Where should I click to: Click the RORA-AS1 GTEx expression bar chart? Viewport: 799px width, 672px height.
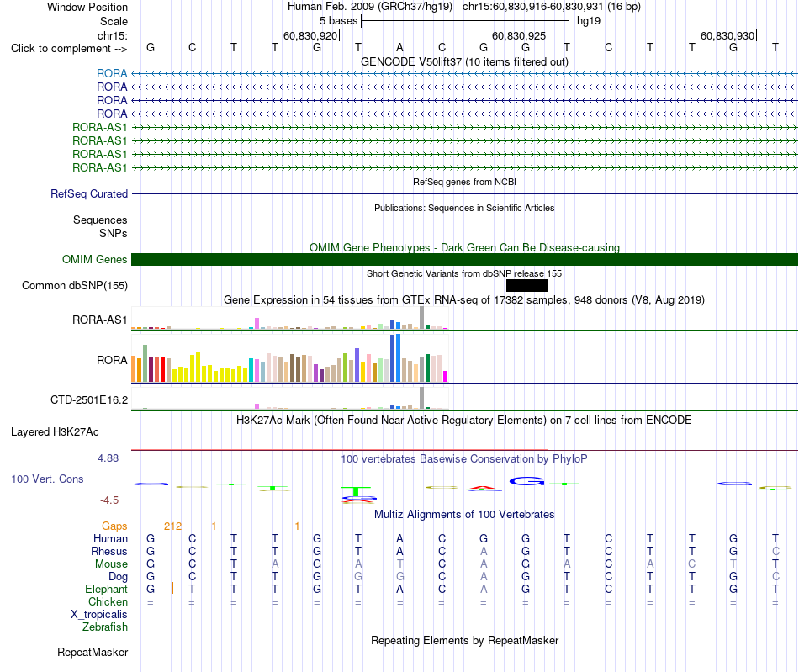coord(289,319)
